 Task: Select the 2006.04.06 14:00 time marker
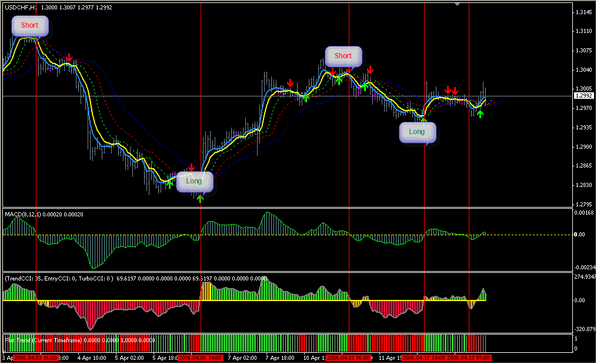click(x=201, y=358)
